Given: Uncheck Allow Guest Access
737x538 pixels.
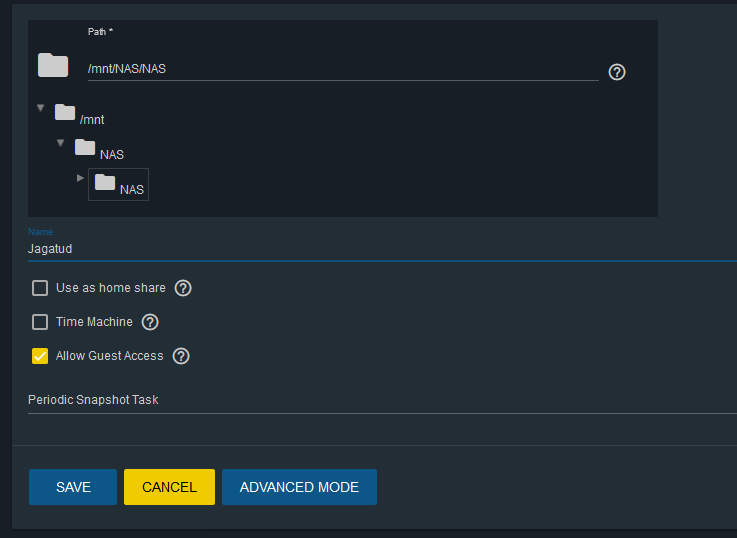Looking at the screenshot, I should tap(40, 356).
